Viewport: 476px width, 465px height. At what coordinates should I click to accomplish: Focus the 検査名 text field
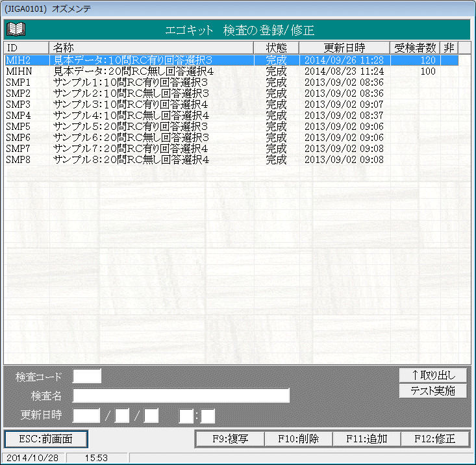pos(181,396)
